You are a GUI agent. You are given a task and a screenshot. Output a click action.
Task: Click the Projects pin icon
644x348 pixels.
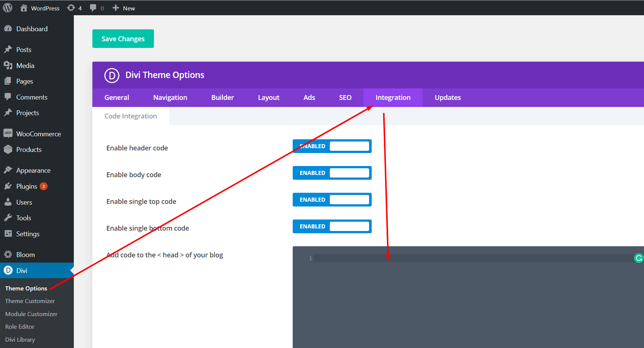coord(8,113)
